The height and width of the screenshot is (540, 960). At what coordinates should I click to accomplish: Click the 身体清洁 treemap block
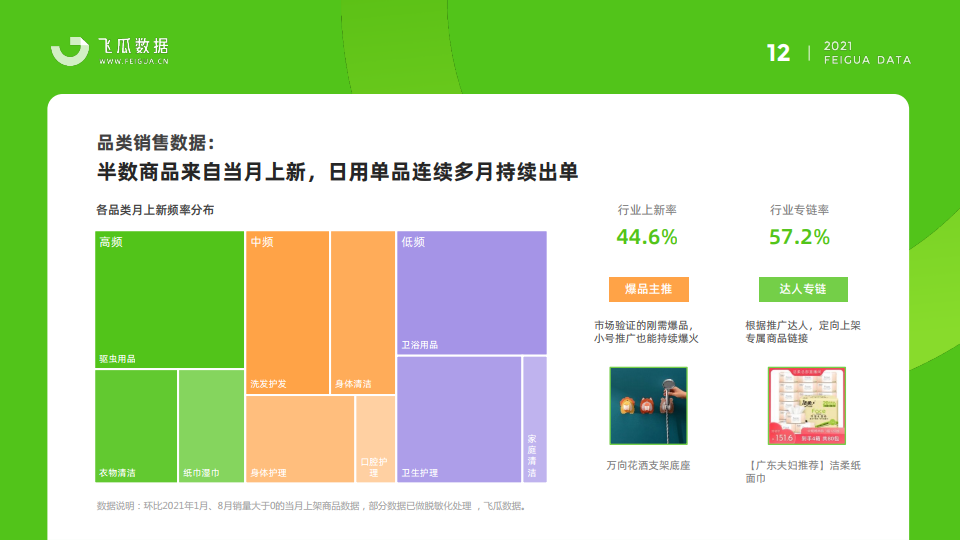pos(363,312)
